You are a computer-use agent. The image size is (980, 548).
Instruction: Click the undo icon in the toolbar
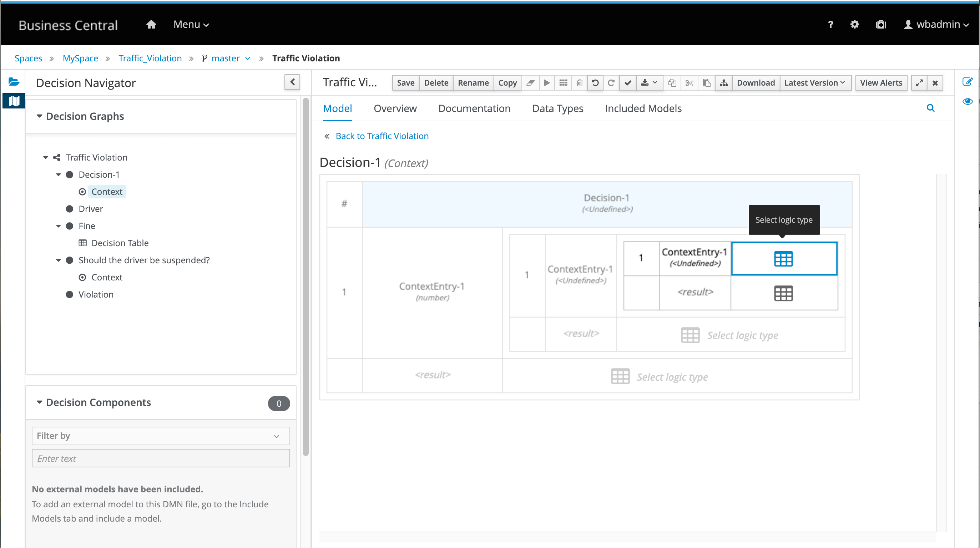pos(595,83)
